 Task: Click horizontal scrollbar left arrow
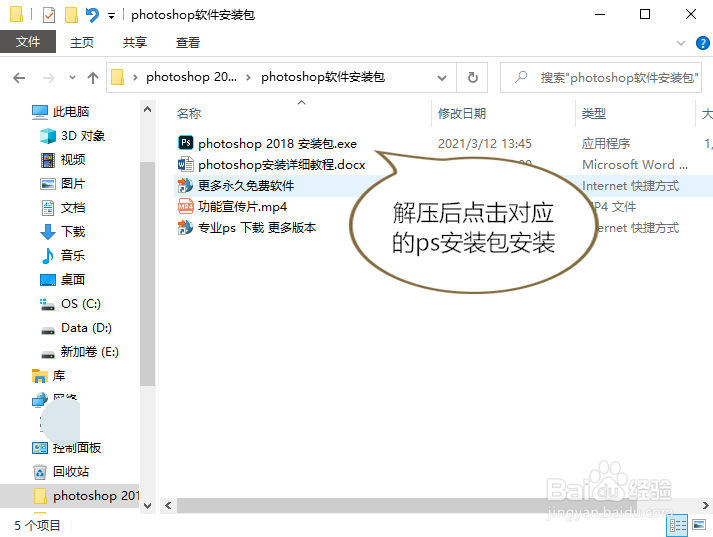click(168, 506)
